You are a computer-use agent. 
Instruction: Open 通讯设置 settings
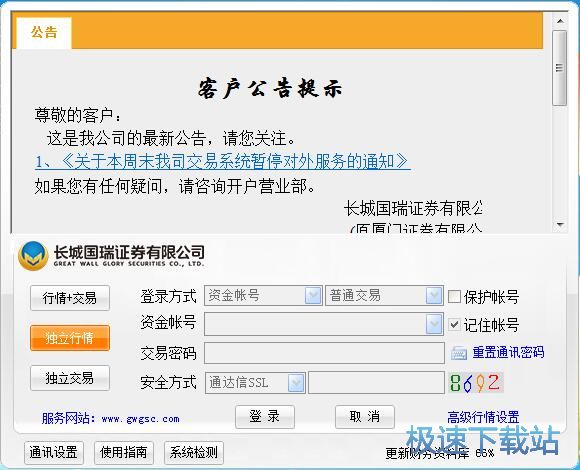(54, 452)
